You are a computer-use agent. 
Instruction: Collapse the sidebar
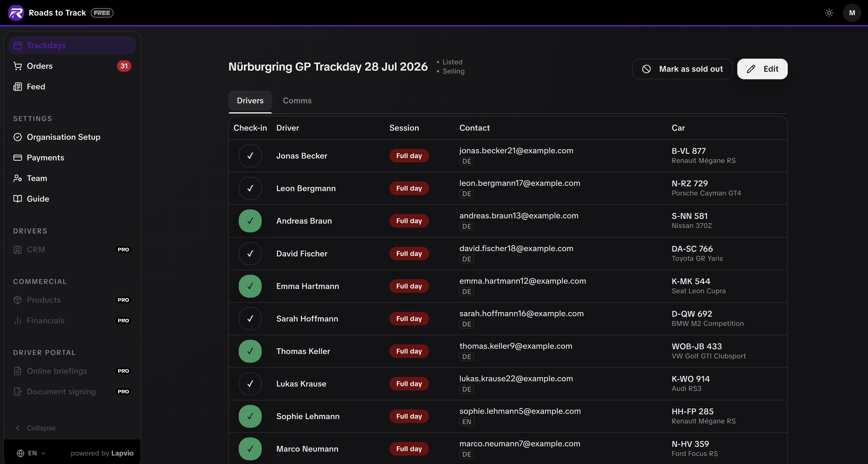(35, 428)
